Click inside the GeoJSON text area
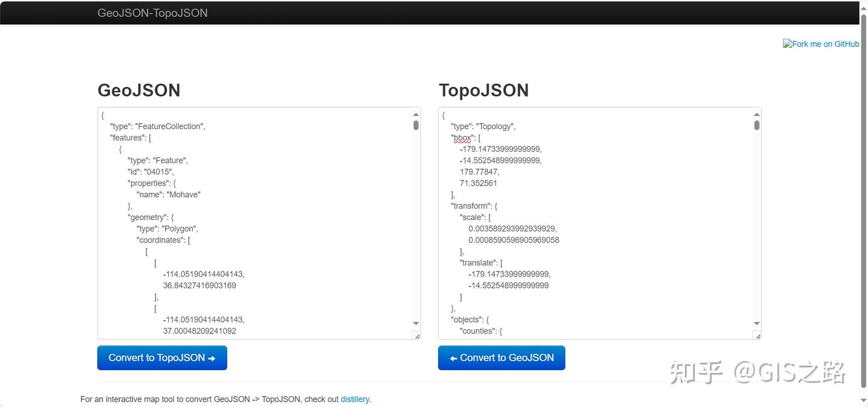 253,223
